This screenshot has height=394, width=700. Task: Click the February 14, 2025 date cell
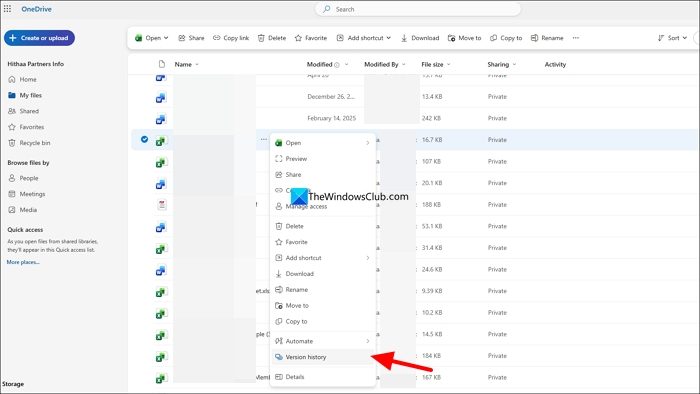point(332,118)
